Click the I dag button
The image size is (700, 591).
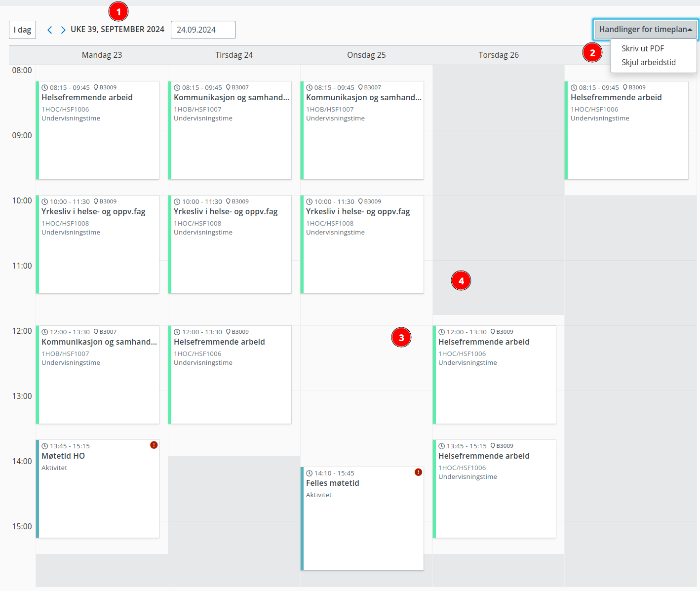(x=22, y=30)
